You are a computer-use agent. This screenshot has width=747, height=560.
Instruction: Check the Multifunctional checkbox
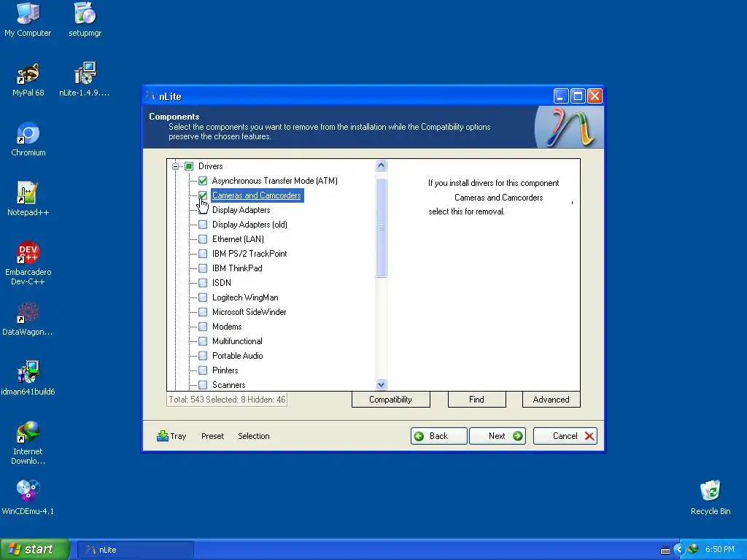[x=203, y=341]
